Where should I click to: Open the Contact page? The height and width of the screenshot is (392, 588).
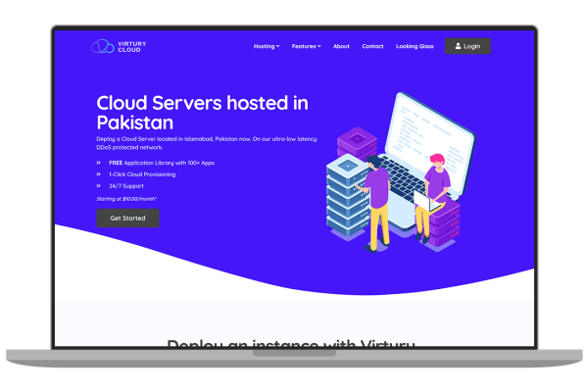pyautogui.click(x=372, y=46)
